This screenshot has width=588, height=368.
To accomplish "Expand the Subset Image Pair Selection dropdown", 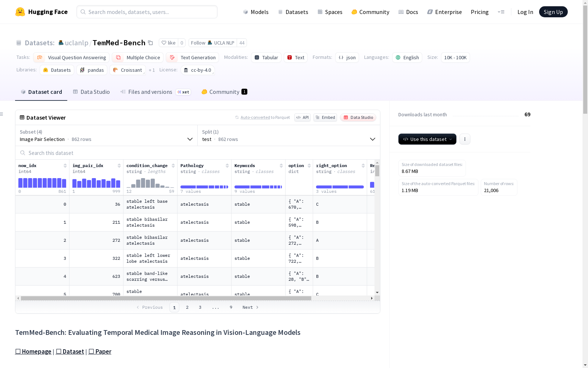I will (x=106, y=135).
